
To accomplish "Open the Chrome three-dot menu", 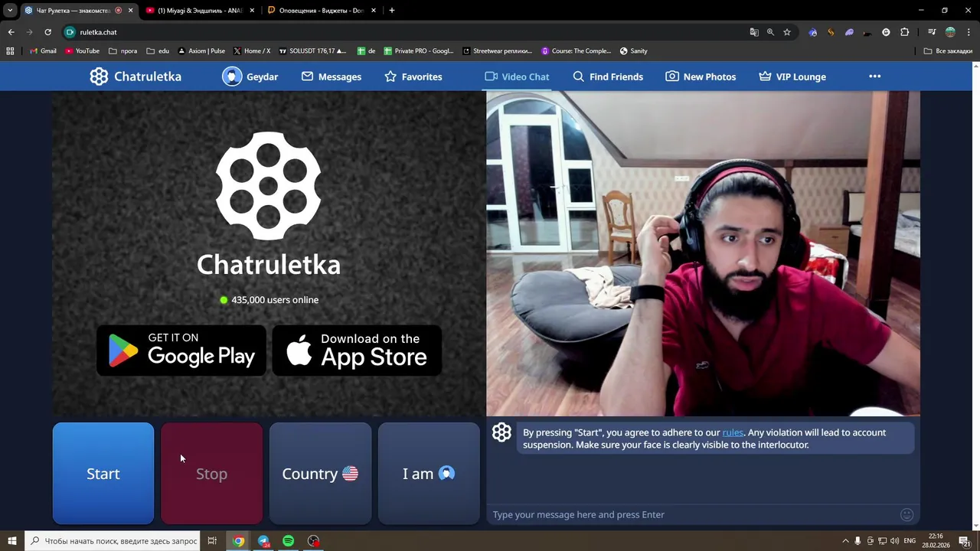I will (x=968, y=32).
